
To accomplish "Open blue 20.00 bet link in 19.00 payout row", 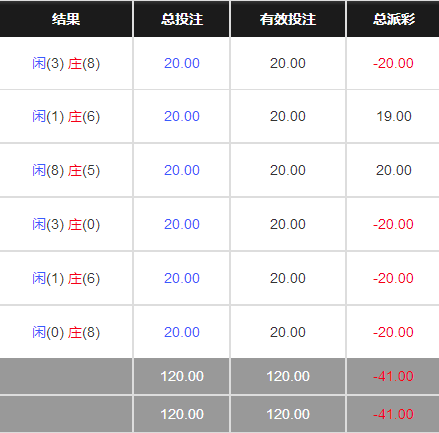I will click(182, 116).
